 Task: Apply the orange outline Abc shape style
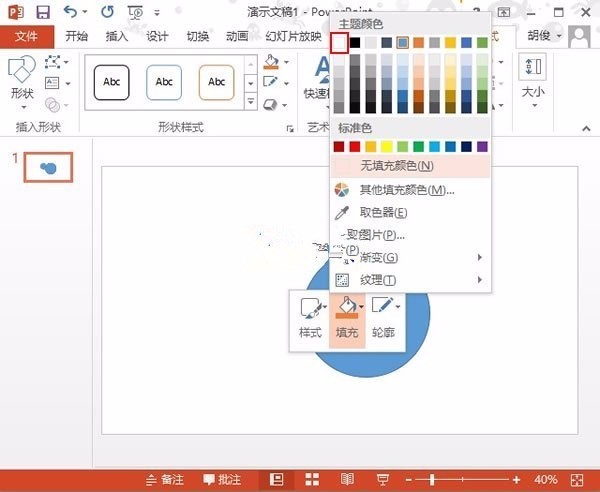point(217,82)
